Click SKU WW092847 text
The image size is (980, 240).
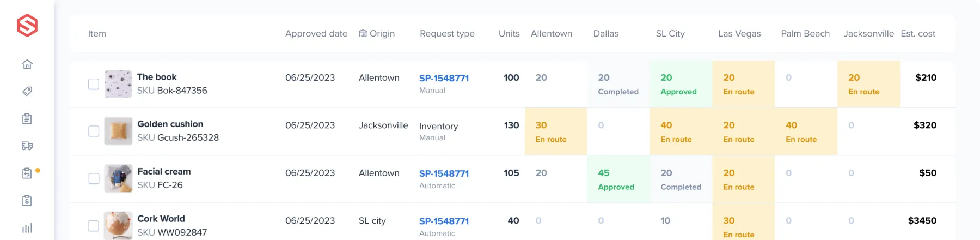[172, 232]
